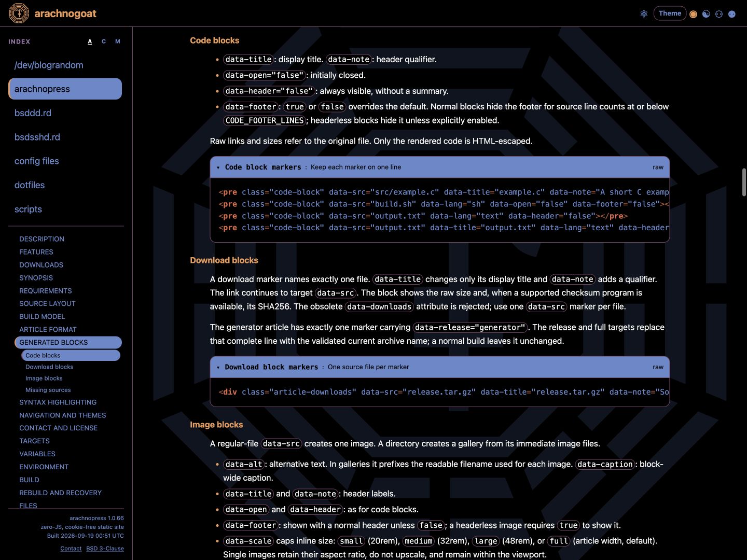The height and width of the screenshot is (560, 747).
Task: Click the Code block markers header title
Action: pos(263,167)
